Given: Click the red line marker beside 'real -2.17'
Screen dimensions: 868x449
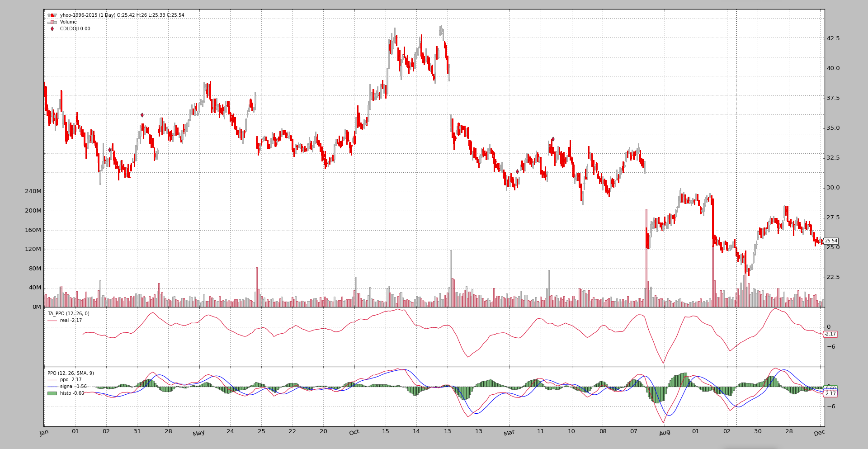Looking at the screenshot, I should click(x=52, y=321).
